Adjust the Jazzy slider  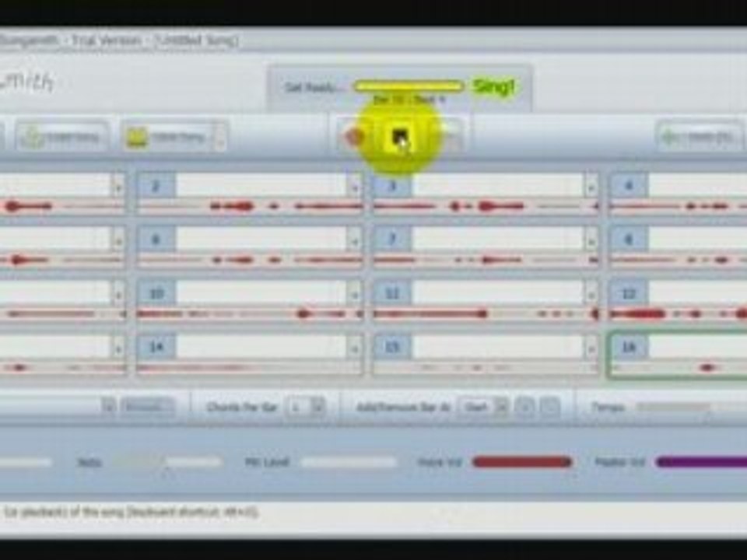coord(168,462)
